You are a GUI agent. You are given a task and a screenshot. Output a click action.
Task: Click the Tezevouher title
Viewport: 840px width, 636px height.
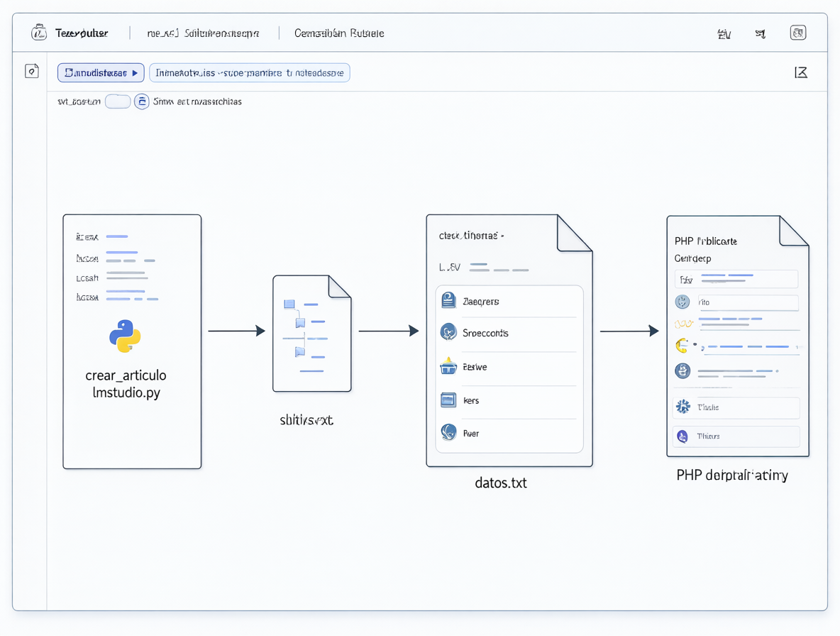(x=82, y=33)
